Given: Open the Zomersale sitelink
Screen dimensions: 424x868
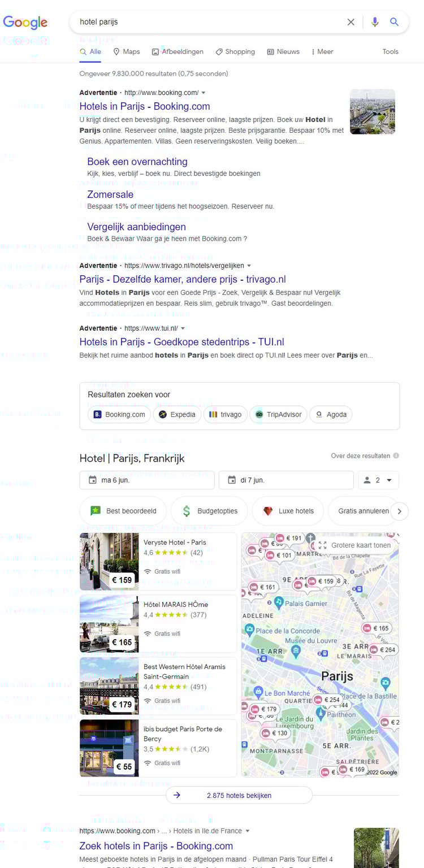Looking at the screenshot, I should [110, 194].
